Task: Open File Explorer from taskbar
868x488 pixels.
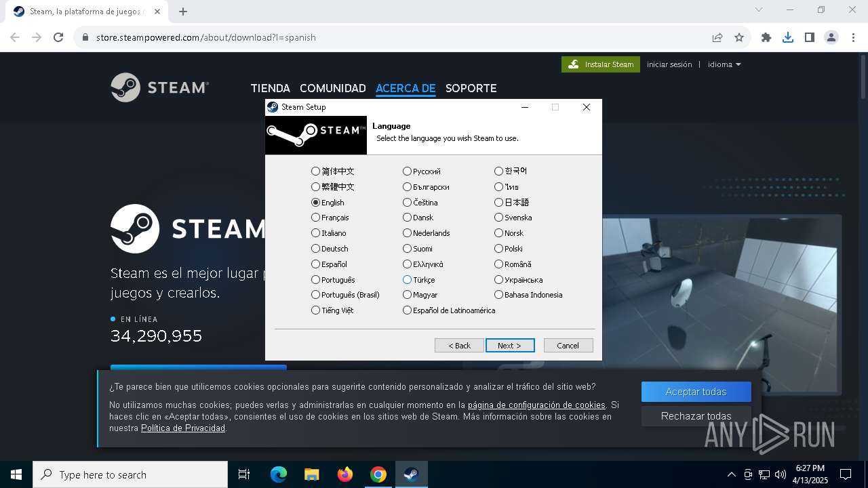Action: point(311,474)
